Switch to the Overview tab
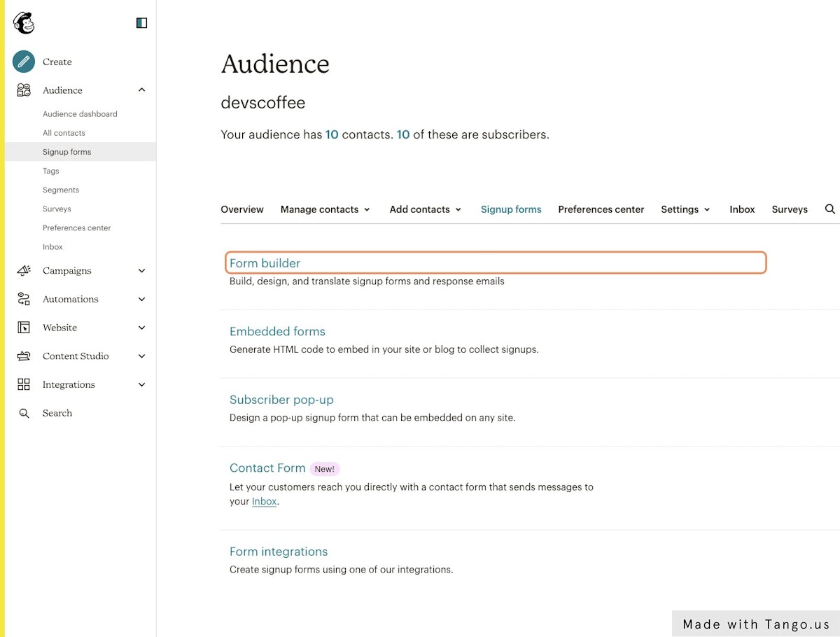 coord(242,209)
